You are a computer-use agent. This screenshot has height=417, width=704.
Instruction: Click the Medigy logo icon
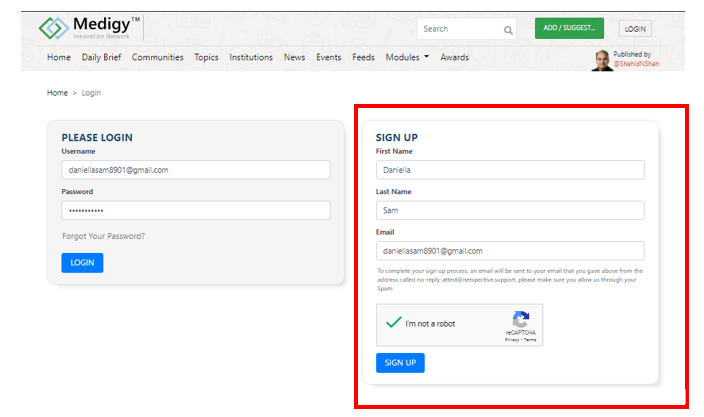[x=53, y=28]
